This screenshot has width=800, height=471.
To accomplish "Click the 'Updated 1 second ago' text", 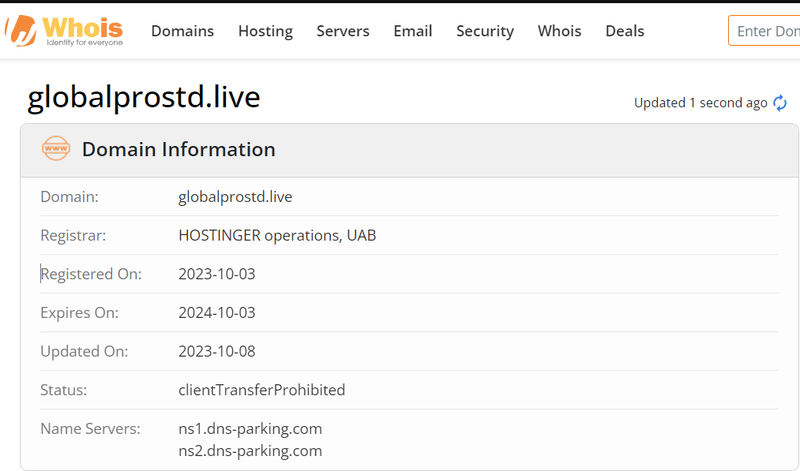I will pos(701,103).
